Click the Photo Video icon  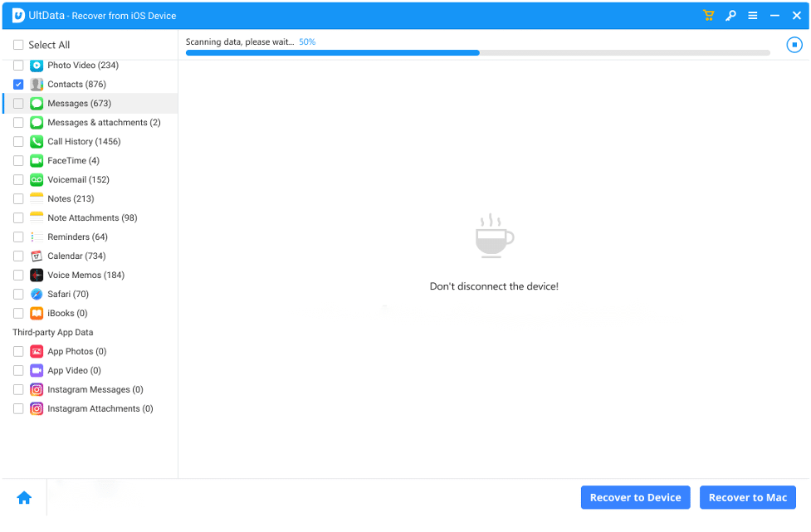[x=37, y=65]
